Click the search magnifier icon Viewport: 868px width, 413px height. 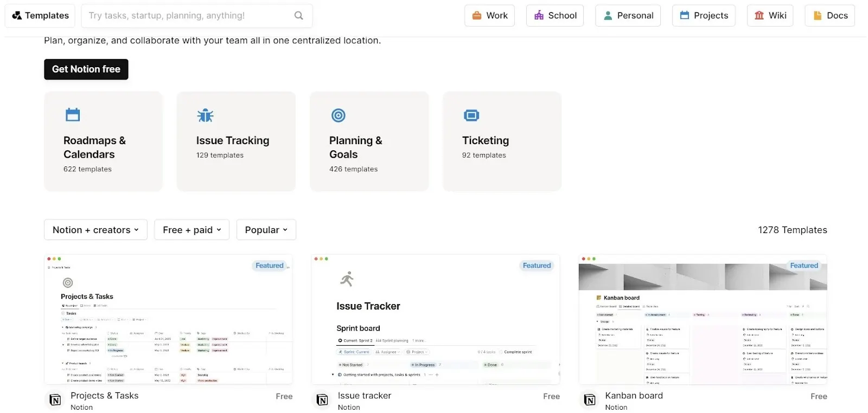(299, 16)
